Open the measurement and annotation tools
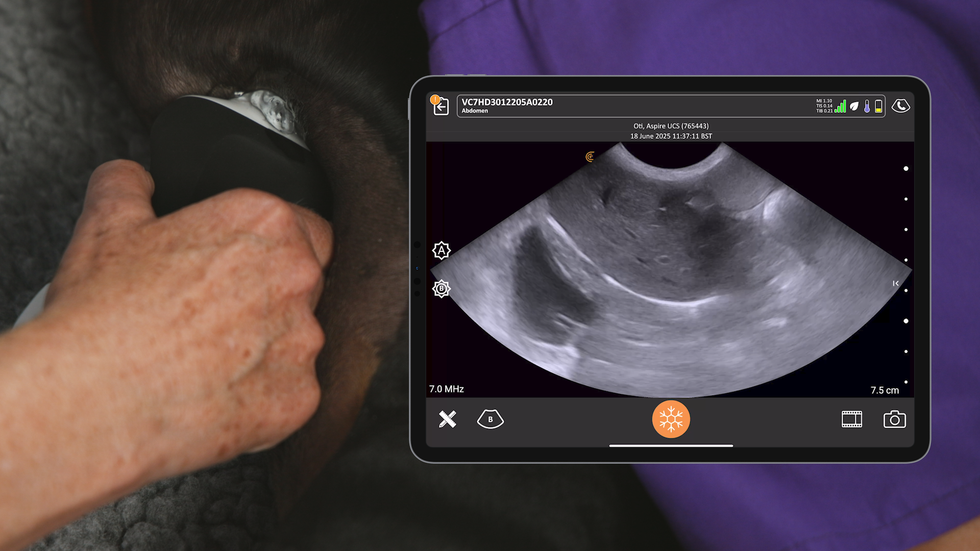This screenshot has width=980, height=551. tap(447, 419)
